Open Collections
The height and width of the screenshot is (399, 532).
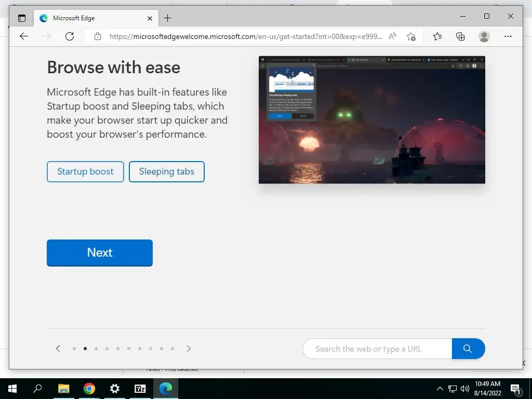coord(460,36)
